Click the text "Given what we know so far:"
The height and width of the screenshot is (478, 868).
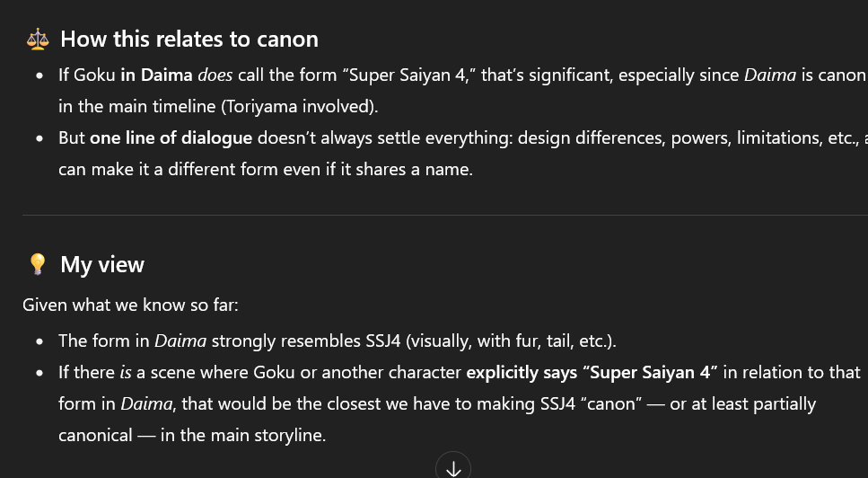(131, 305)
